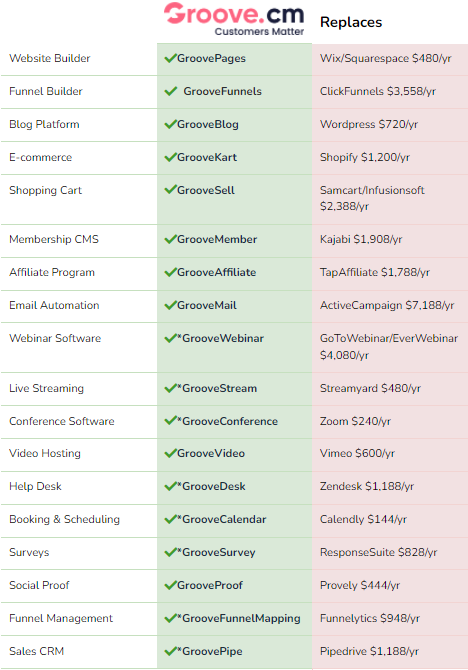Open the GrooveAffiliate entry

[x=217, y=272]
